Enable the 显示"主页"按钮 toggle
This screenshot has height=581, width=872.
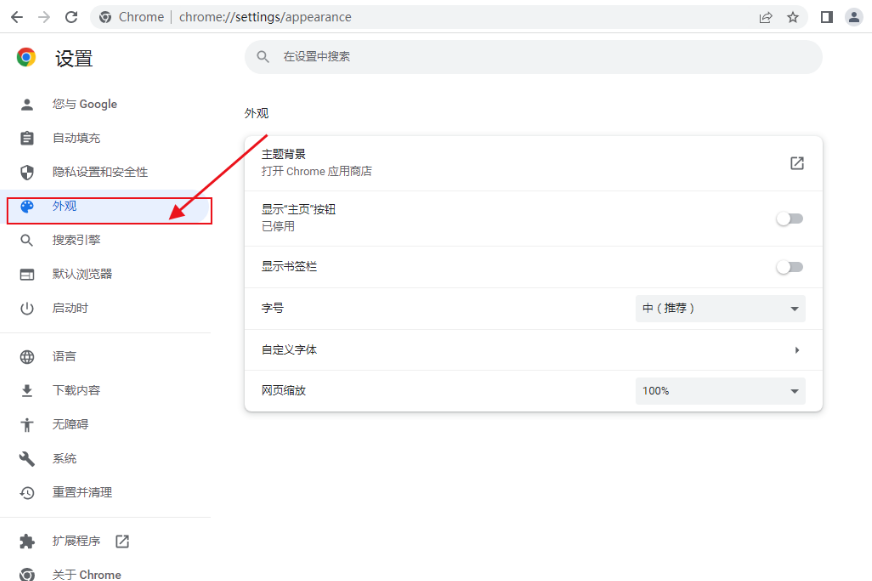click(x=789, y=218)
